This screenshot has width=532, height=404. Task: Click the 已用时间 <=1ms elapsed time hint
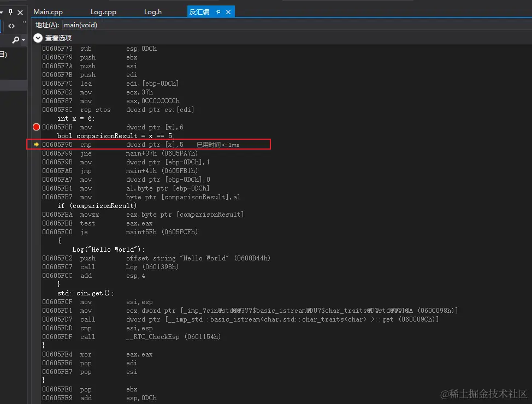tap(218, 145)
